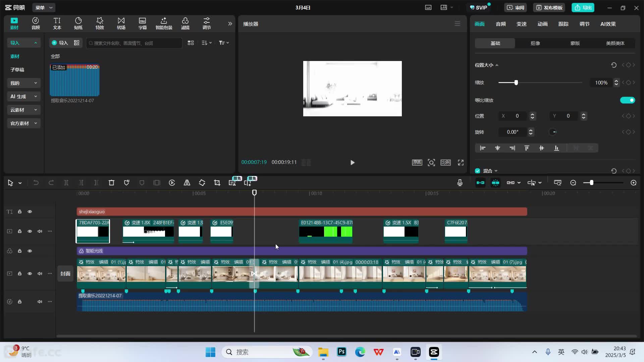Viewport: 644px width, 362px height.
Task: Click the timeline zoom-in plus icon
Action: point(634,183)
